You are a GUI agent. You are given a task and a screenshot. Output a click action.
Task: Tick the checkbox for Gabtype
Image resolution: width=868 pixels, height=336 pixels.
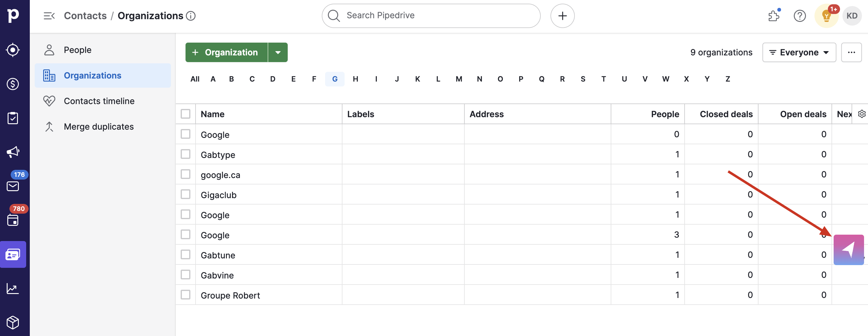185,154
